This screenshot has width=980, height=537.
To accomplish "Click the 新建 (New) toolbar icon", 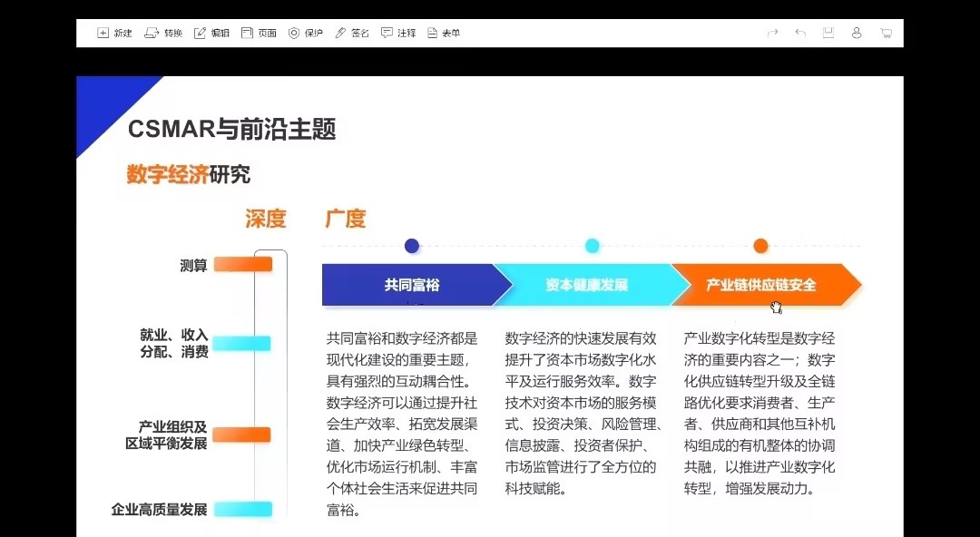I will click(x=103, y=33).
